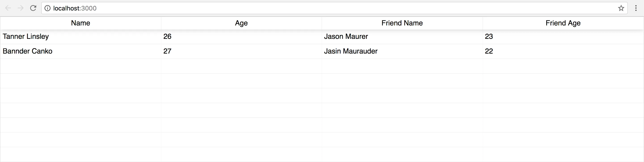This screenshot has height=162, width=644.
Task: Open the browser three-dot menu
Action: [636, 8]
